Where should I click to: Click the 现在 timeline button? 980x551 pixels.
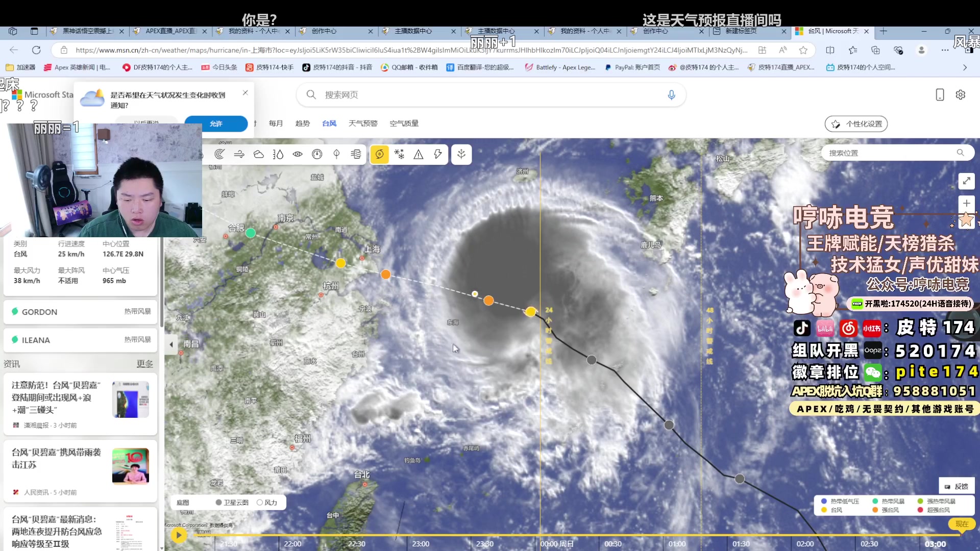point(962,524)
